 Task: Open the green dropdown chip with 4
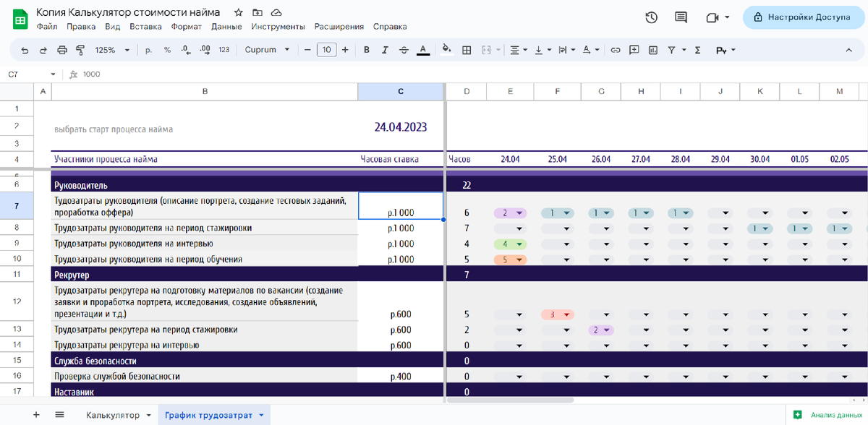click(510, 244)
